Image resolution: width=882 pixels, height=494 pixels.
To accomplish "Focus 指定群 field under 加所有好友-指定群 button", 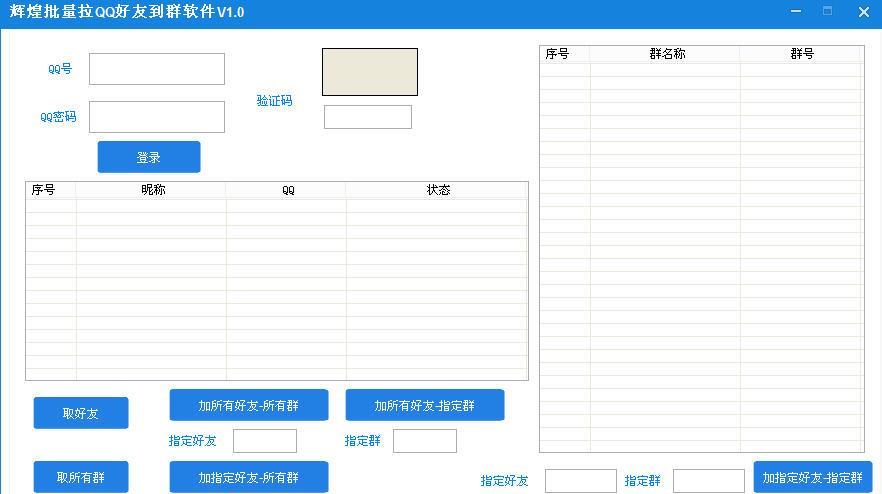I will pos(425,441).
